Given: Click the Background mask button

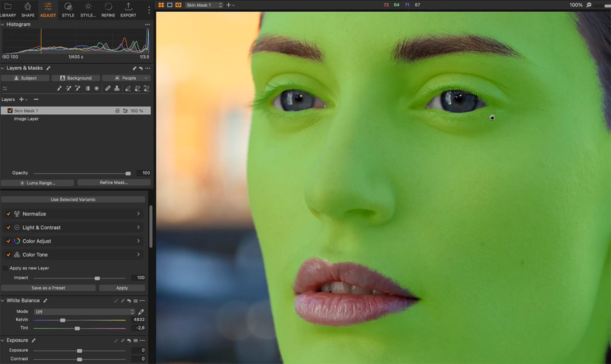Looking at the screenshot, I should click(76, 78).
